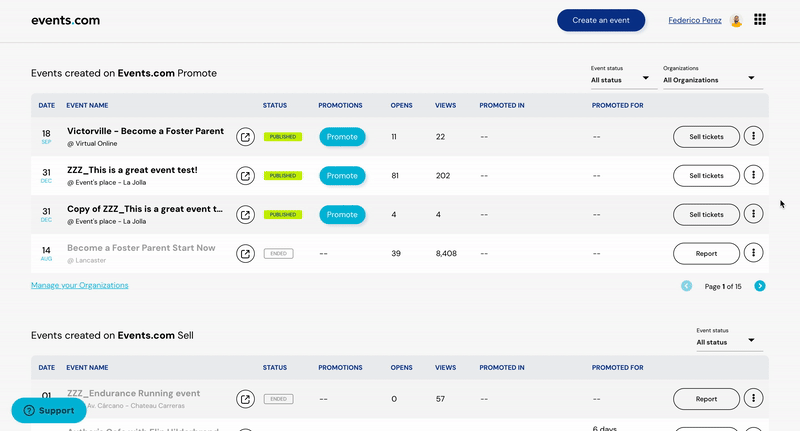Open the apps grid menu icon
Viewport: 800px width, 431px height.
tap(760, 19)
